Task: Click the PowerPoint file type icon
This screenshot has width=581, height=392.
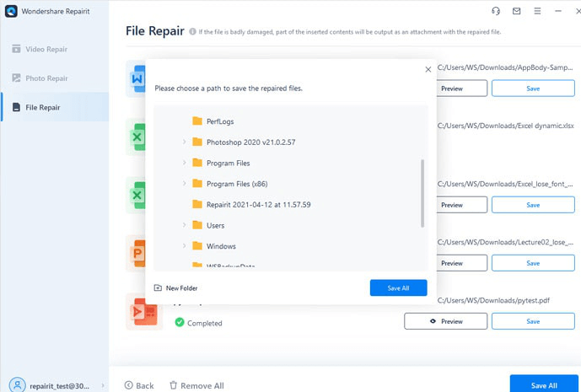Action: pos(136,254)
